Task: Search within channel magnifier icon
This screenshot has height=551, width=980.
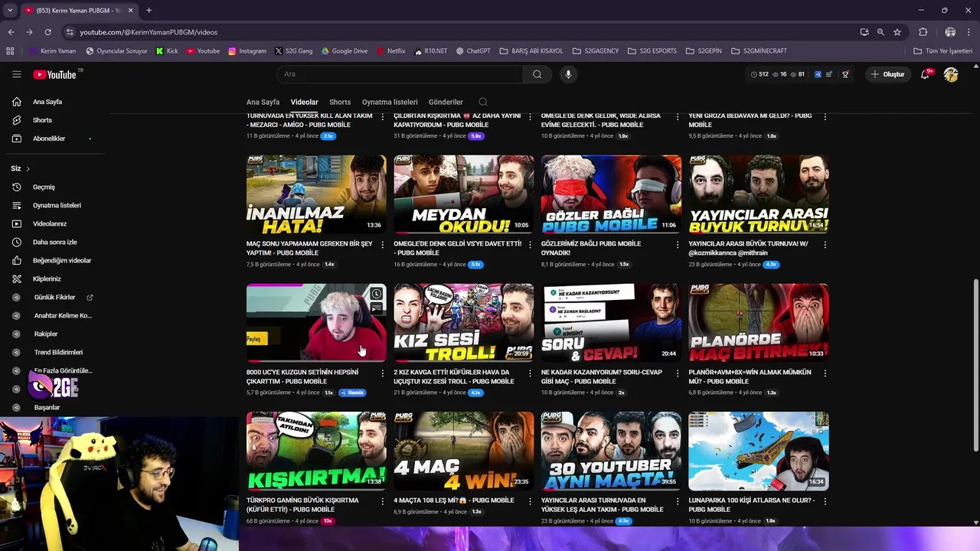Action: [x=483, y=102]
